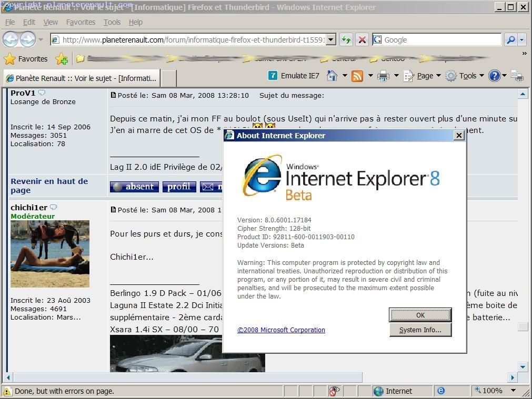
Task: Click the Internet security zone indicator
Action: click(x=393, y=391)
